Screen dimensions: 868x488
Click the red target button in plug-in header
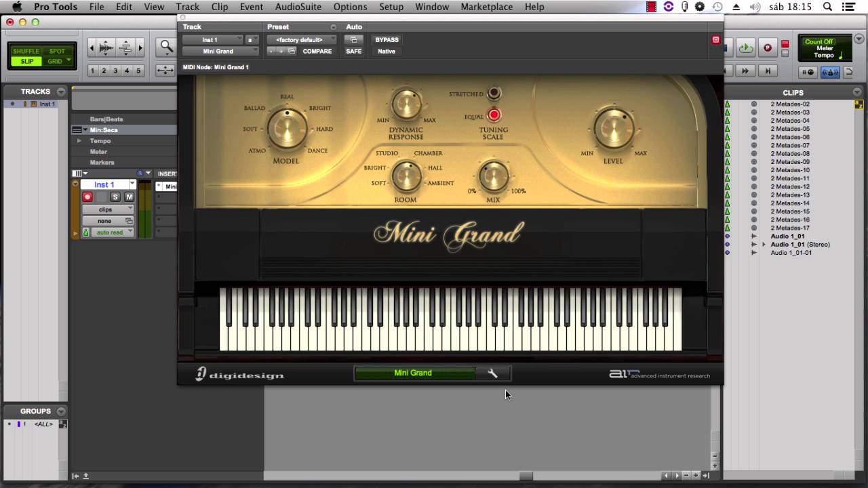pos(715,40)
